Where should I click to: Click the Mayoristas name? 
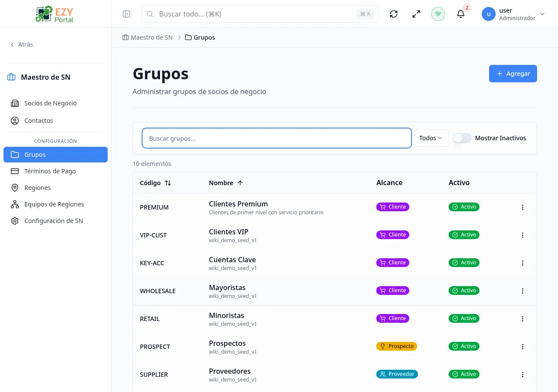tap(227, 287)
